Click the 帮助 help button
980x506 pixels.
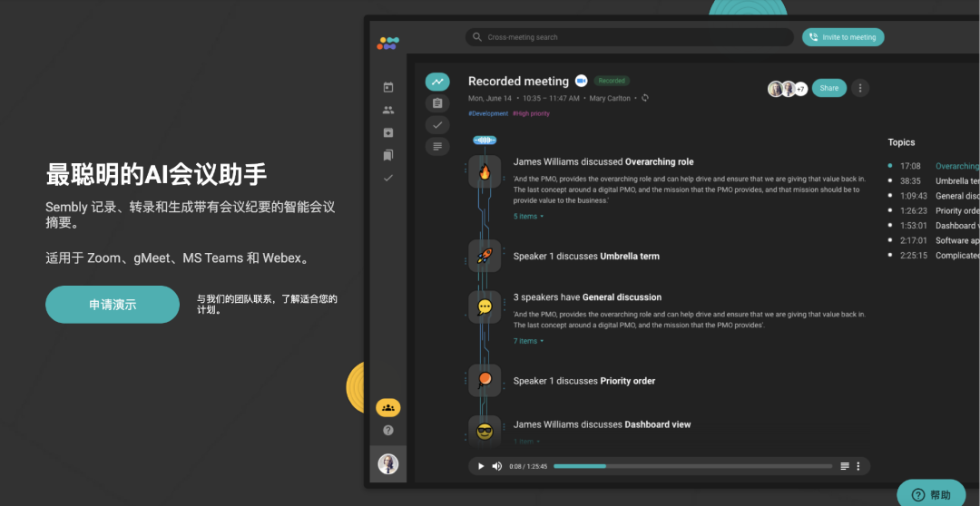(x=932, y=494)
